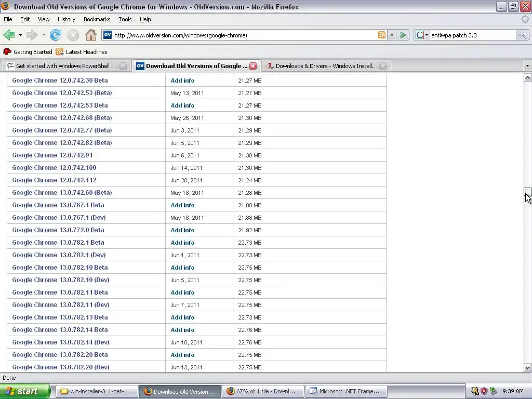The height and width of the screenshot is (399, 532).
Task: Close the Download Old Versions tab
Action: pos(253,66)
